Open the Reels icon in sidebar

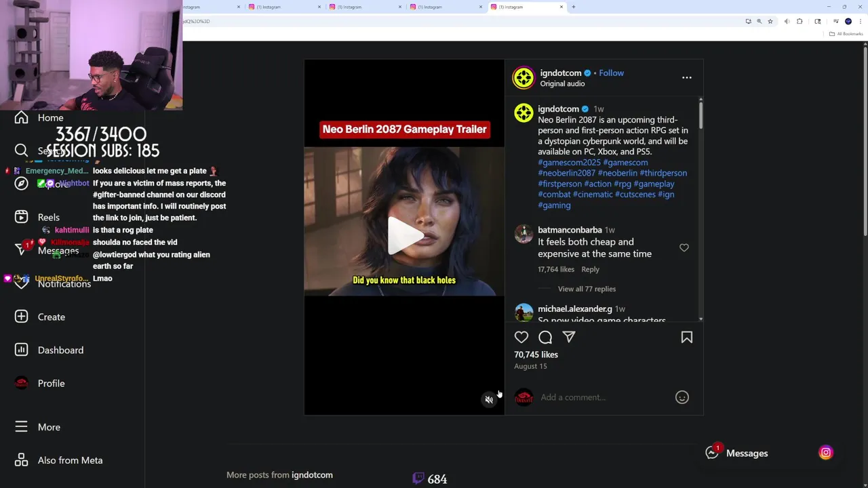tap(21, 217)
